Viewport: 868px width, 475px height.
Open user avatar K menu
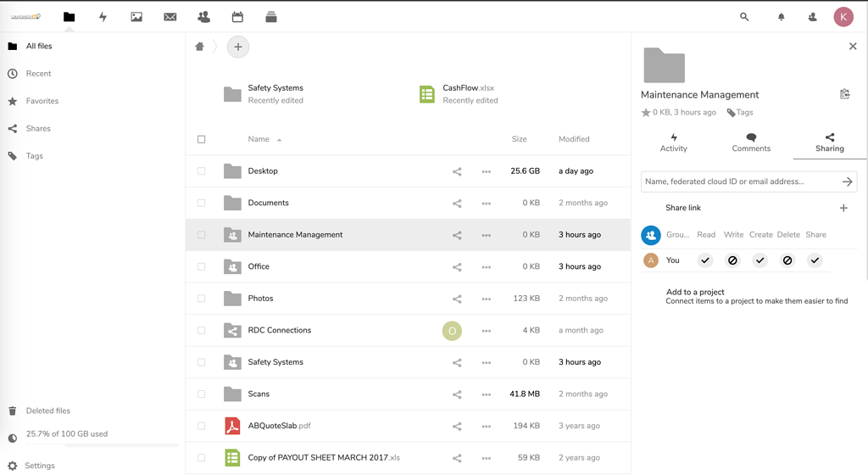[x=843, y=17]
